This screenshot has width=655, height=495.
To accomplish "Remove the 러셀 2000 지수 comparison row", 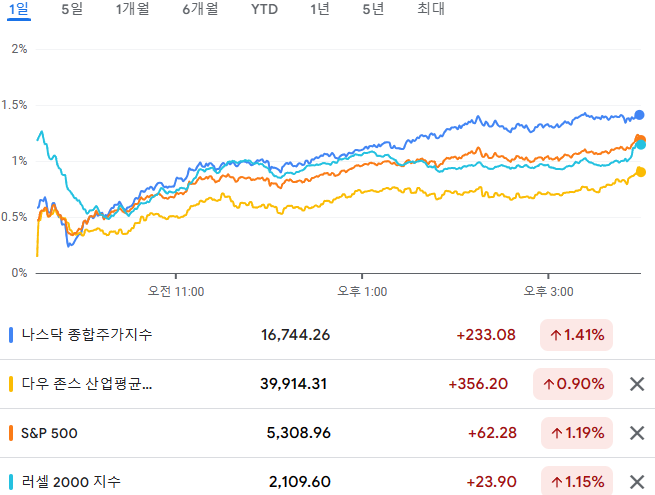I will coord(637,482).
